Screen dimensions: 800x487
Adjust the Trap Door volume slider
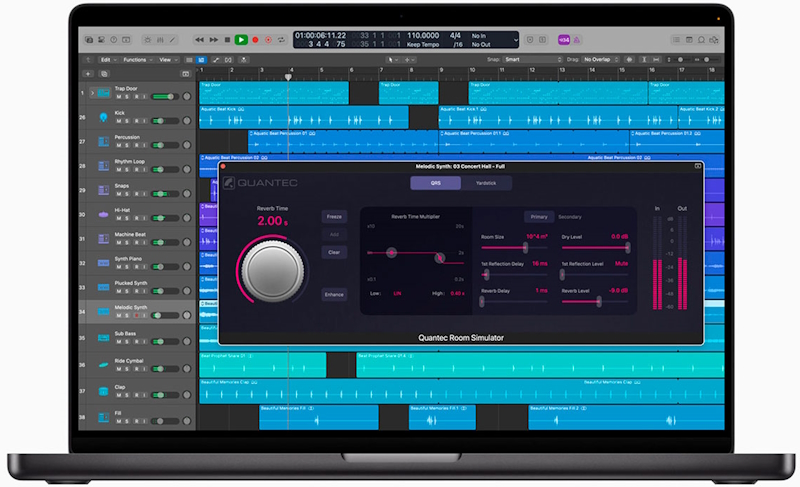click(x=165, y=96)
